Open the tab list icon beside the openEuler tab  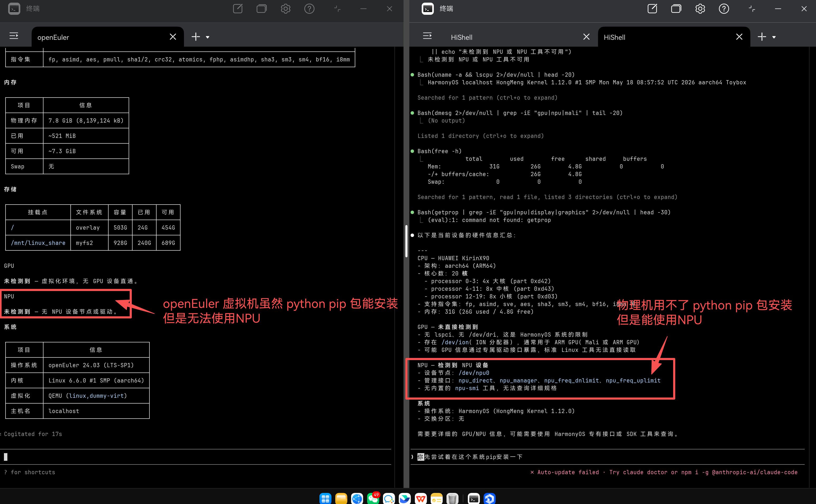coord(14,36)
